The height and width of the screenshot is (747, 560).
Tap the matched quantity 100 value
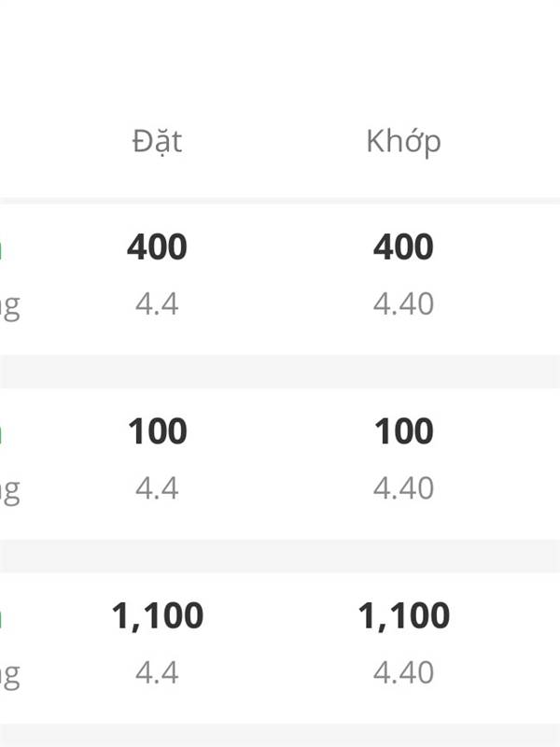point(403,431)
